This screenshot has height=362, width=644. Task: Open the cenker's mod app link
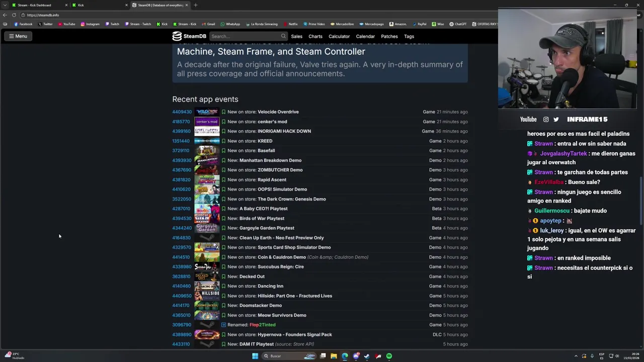tap(272, 122)
